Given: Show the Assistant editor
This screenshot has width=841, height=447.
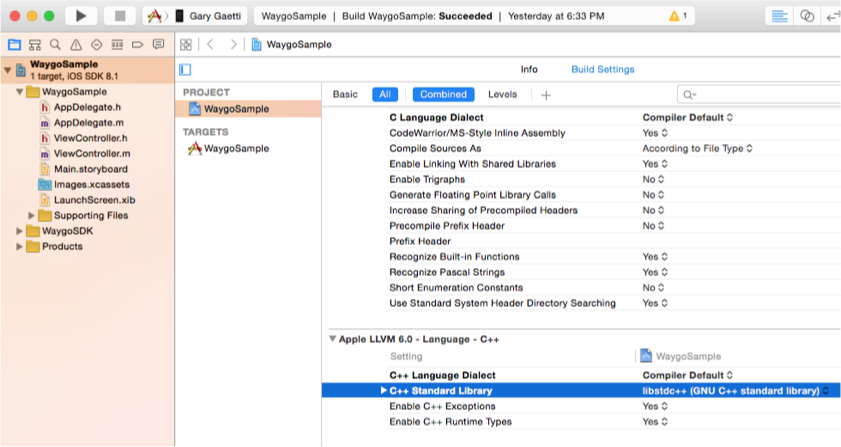Looking at the screenshot, I should [x=807, y=16].
